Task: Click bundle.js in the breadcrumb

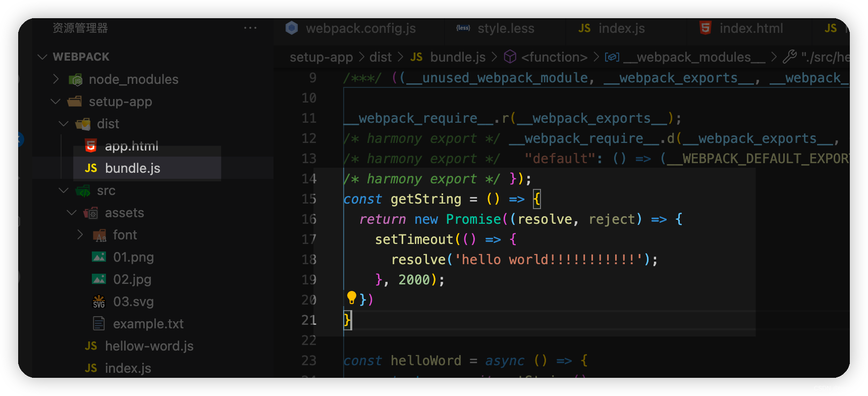Action: pos(458,57)
